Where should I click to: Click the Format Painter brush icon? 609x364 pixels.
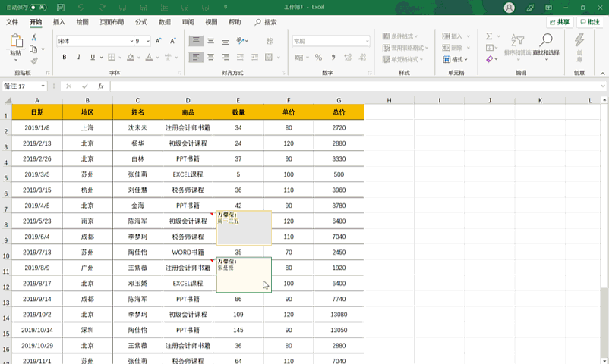pos(33,60)
